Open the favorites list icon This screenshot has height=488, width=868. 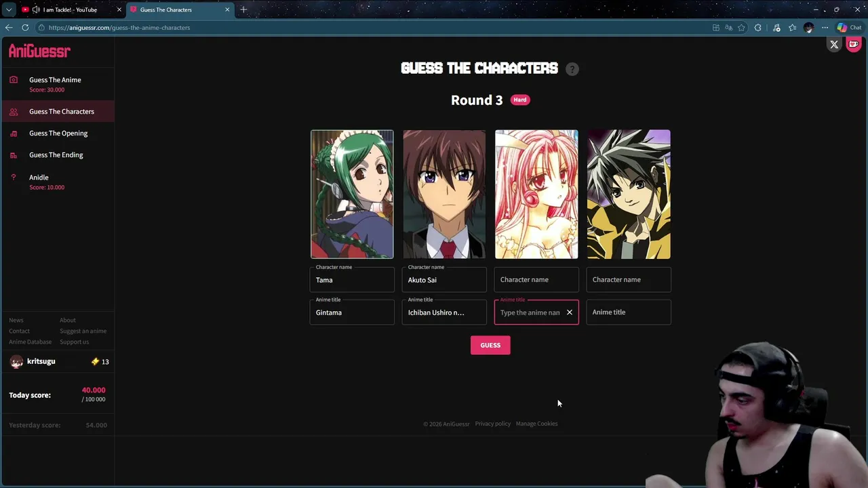tap(792, 28)
